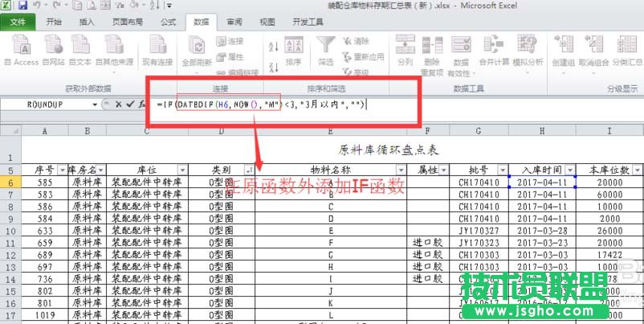
Task: Open the 文件 file tab
Action: point(18,23)
